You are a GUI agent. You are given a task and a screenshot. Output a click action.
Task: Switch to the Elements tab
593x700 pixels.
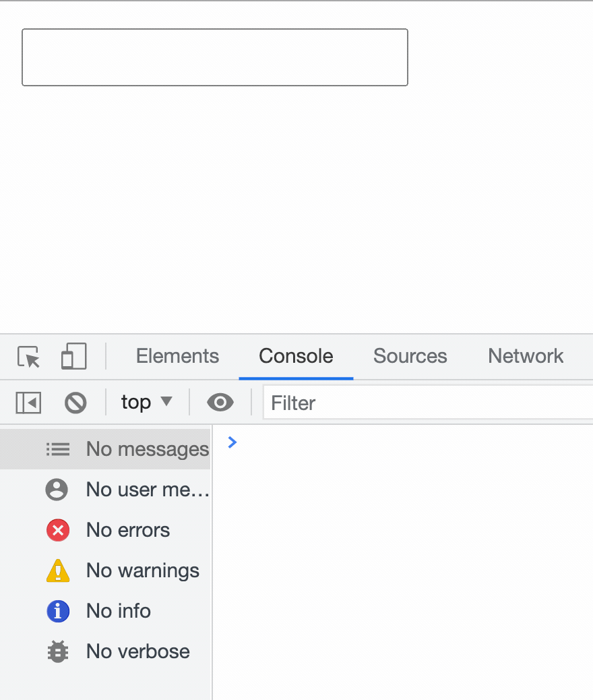[178, 356]
